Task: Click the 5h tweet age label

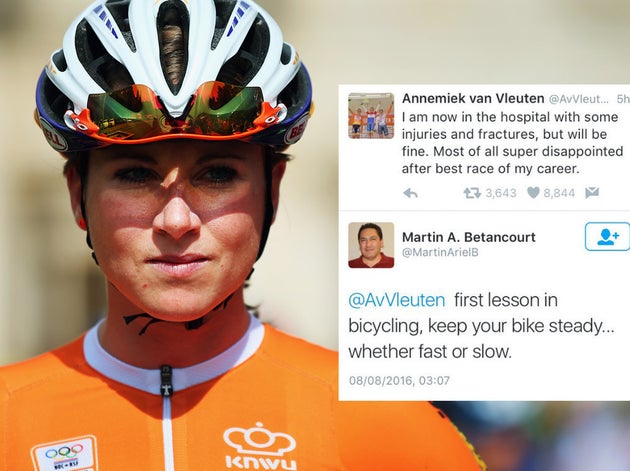Action: click(623, 99)
